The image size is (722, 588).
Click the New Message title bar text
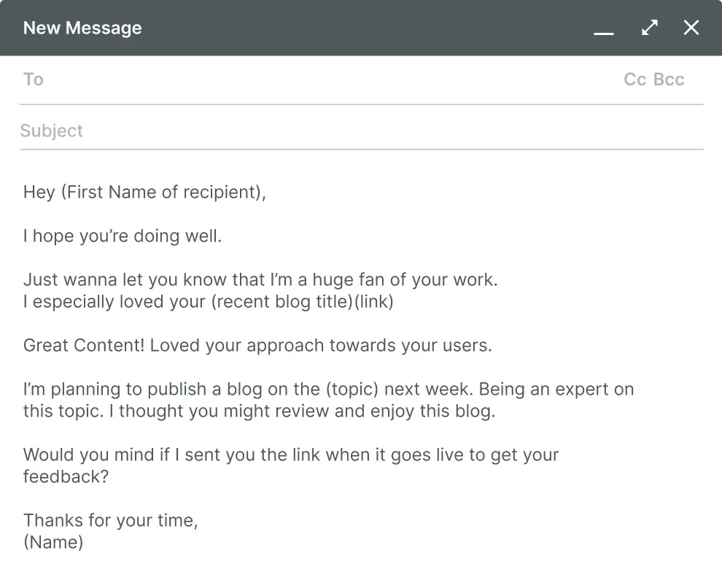click(82, 28)
